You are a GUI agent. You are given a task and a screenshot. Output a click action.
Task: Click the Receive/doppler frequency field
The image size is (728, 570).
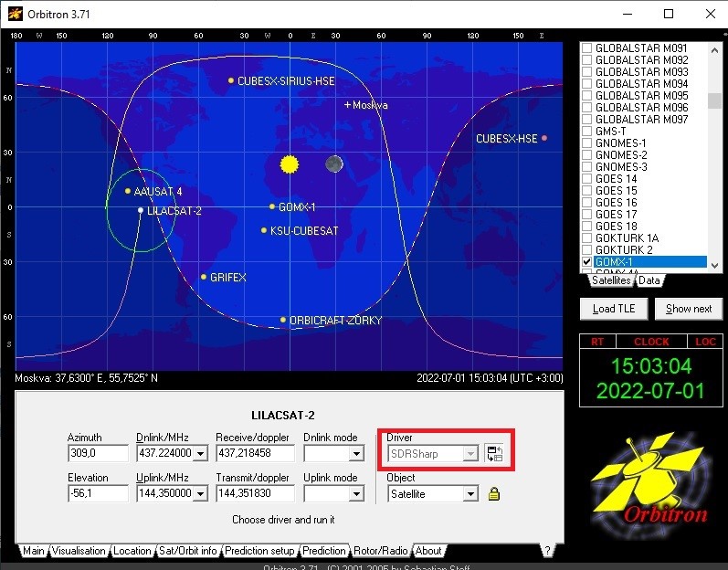pyautogui.click(x=255, y=453)
